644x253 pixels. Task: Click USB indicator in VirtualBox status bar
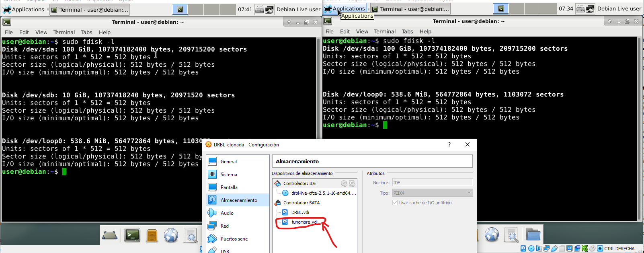pos(554,249)
